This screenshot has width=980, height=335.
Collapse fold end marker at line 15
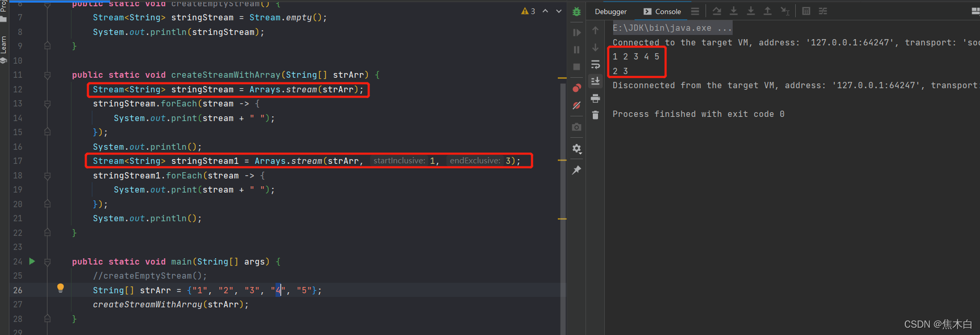(x=47, y=133)
